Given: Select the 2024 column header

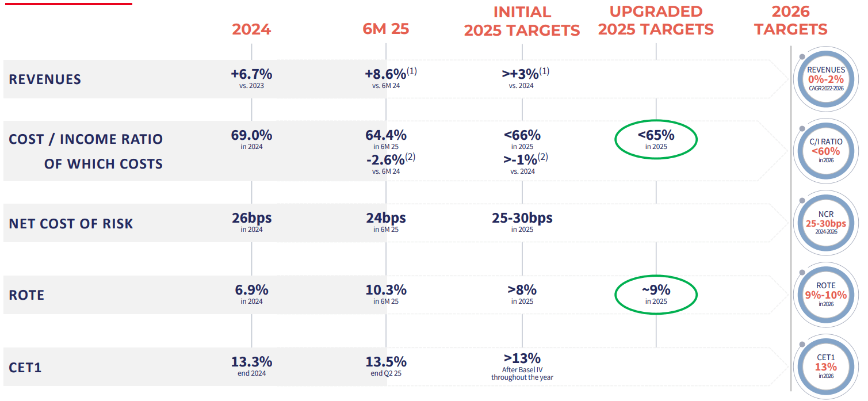Looking at the screenshot, I should 251,29.
